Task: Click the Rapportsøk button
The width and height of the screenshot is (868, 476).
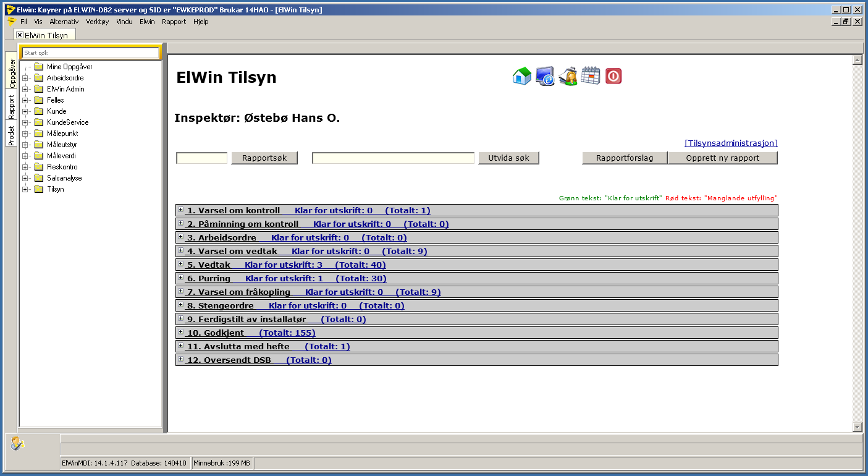Action: click(264, 158)
